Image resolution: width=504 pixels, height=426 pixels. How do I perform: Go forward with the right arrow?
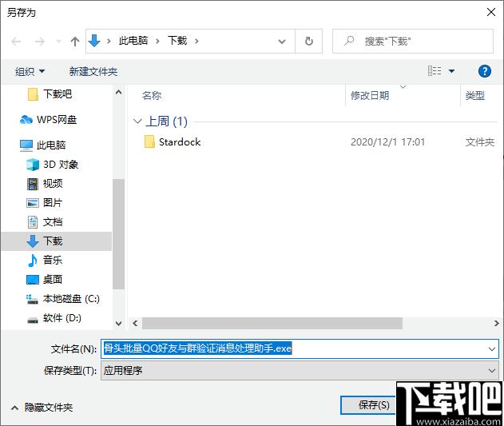pyautogui.click(x=39, y=42)
